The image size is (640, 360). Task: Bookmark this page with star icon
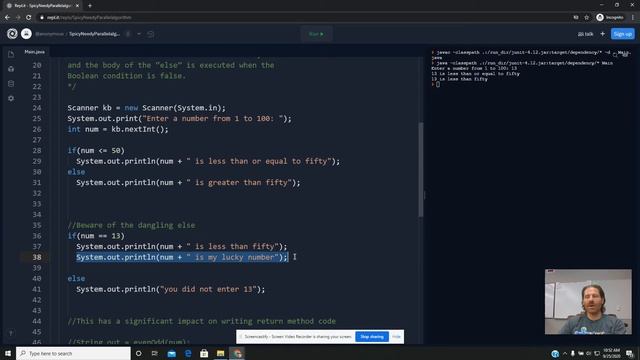pos(587,17)
